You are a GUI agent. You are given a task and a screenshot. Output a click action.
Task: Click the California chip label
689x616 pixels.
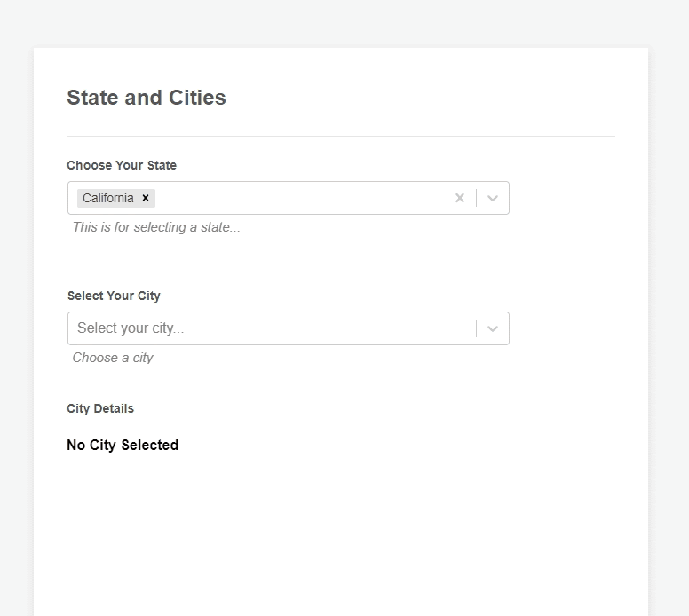click(x=108, y=198)
